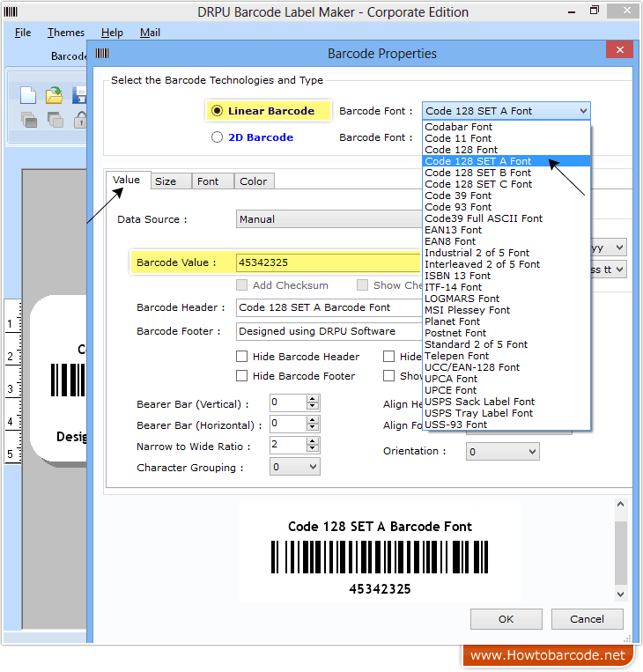The height and width of the screenshot is (672, 643).
Task: Switch to the Size tab
Action: tap(171, 181)
